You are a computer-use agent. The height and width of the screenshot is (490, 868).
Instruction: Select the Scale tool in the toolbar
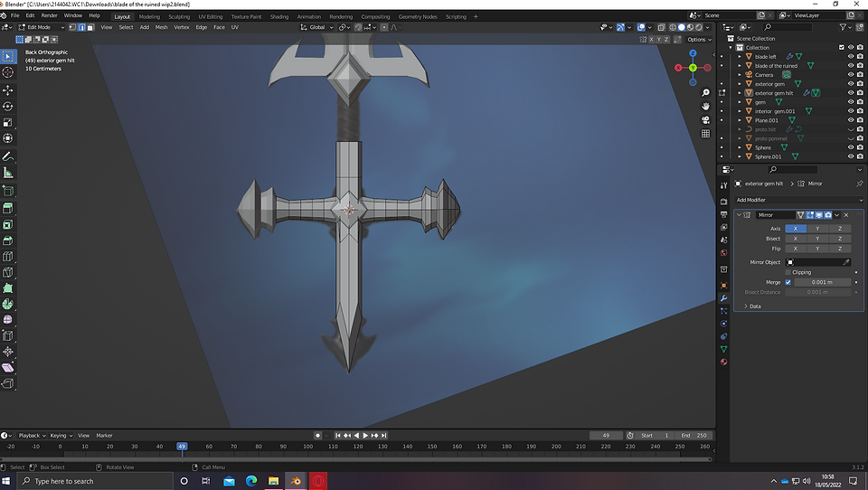coord(8,122)
